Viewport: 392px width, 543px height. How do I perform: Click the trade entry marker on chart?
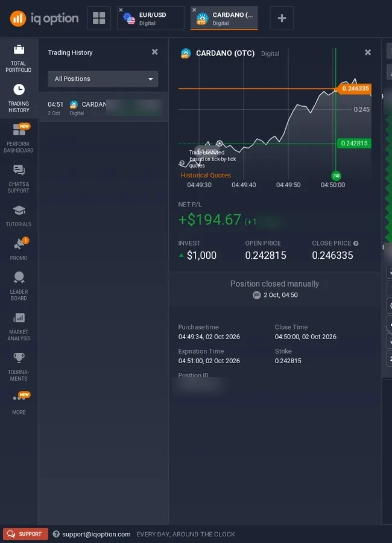tap(219, 143)
